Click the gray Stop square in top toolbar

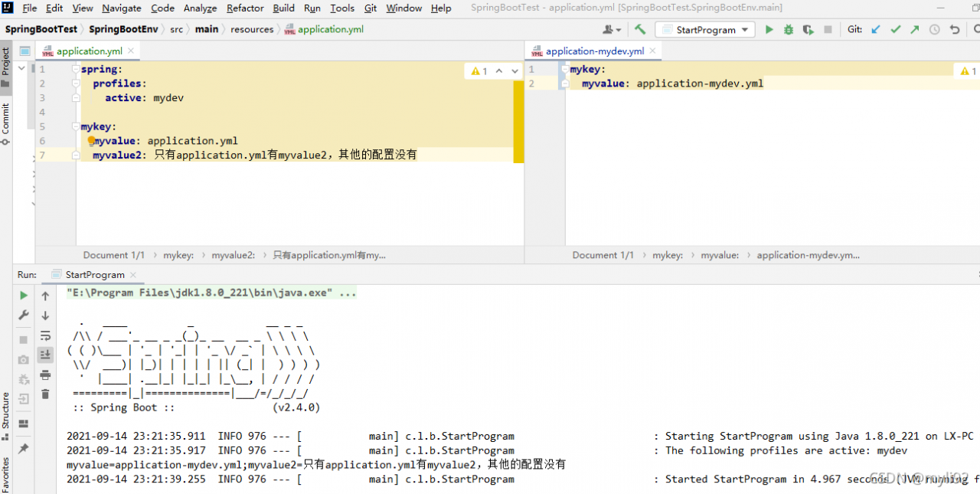click(x=828, y=29)
